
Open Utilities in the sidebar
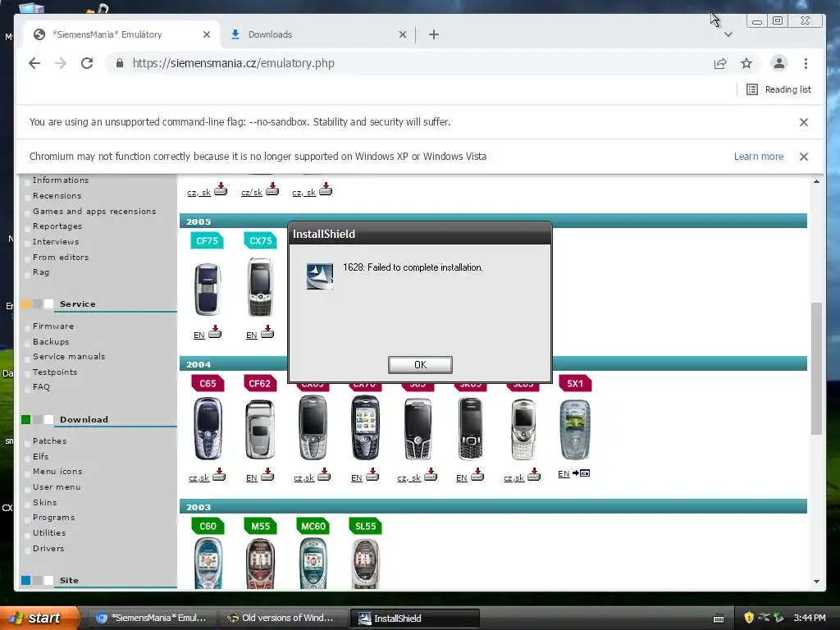tap(48, 533)
